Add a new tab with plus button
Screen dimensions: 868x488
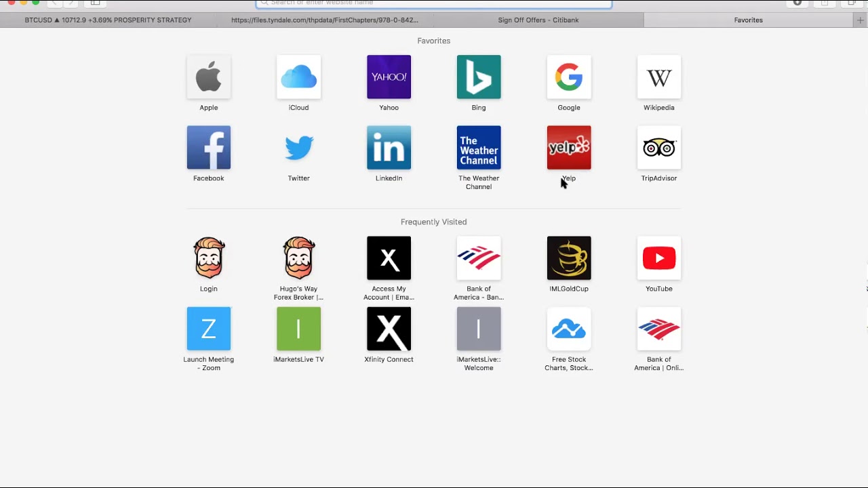tap(861, 20)
